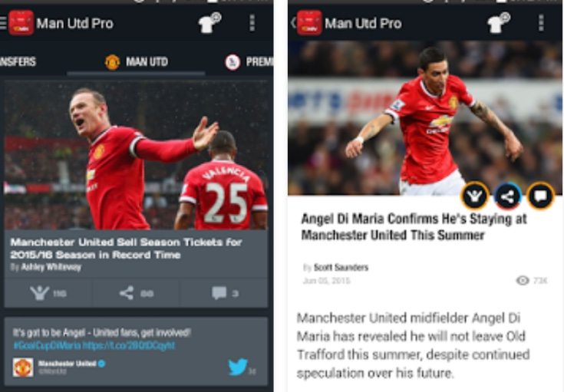Tap the Man Utd Pro logo in left screen
The image size is (564, 392).
(x=21, y=23)
